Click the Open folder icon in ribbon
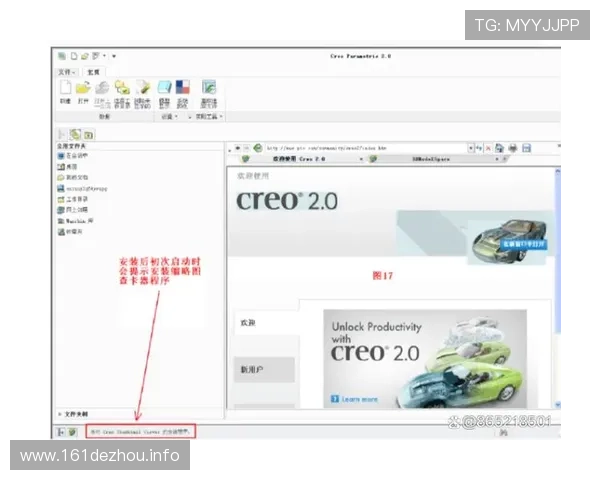The width and height of the screenshot is (600, 480). [x=83, y=90]
